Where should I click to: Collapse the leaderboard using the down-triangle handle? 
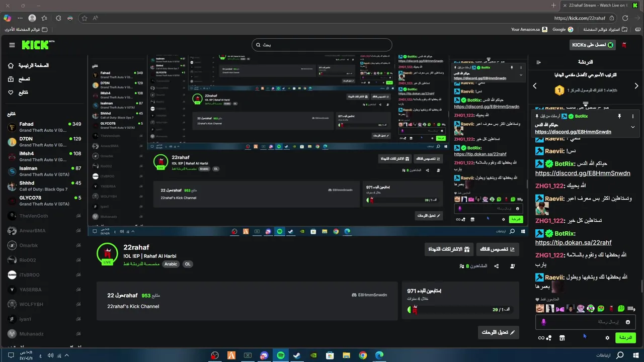[586, 105]
